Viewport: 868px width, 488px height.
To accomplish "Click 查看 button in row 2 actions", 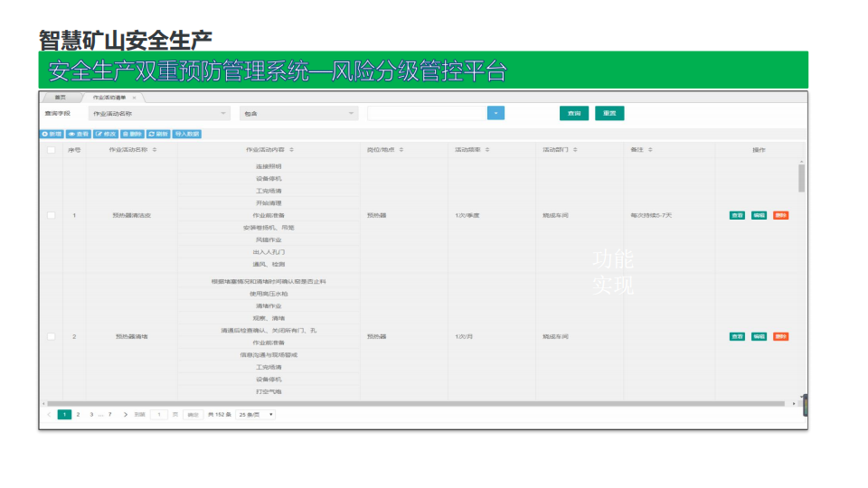I will [x=737, y=336].
